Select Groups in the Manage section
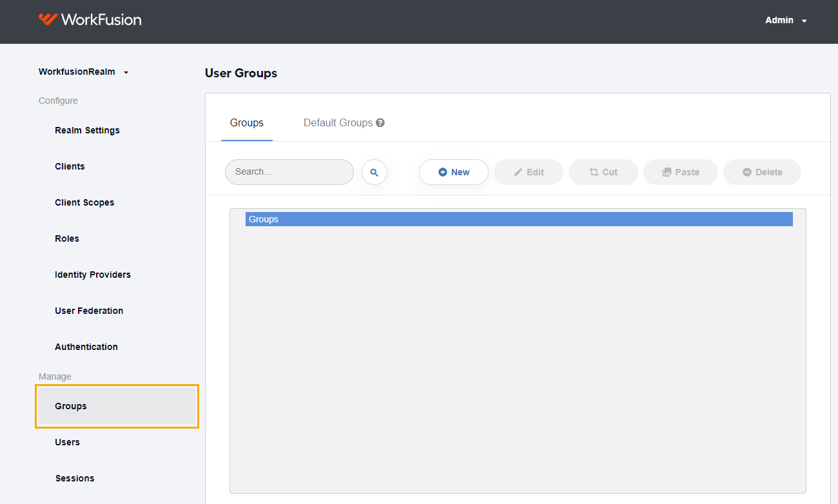The image size is (838, 504). [x=117, y=406]
